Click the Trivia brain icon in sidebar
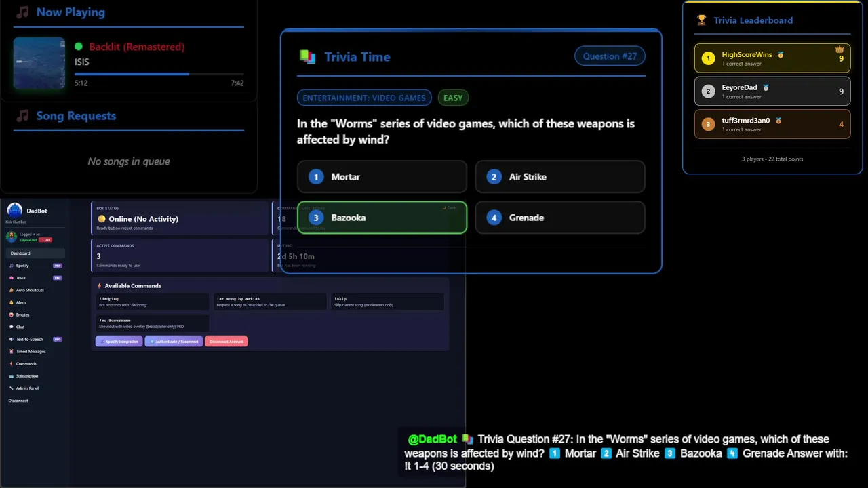 (11, 278)
